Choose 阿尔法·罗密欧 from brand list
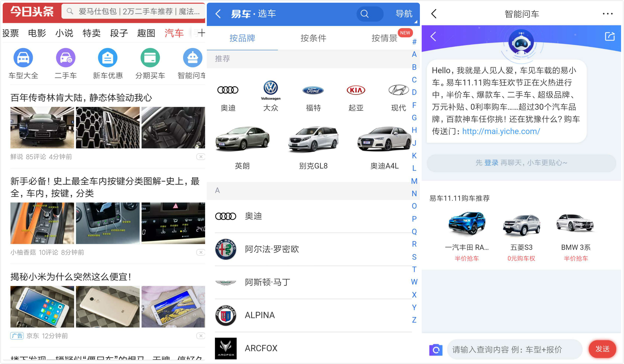This screenshot has height=364, width=624. pos(272,249)
